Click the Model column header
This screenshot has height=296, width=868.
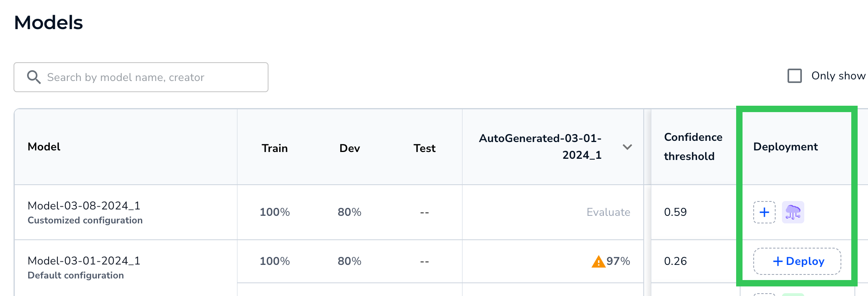click(44, 147)
